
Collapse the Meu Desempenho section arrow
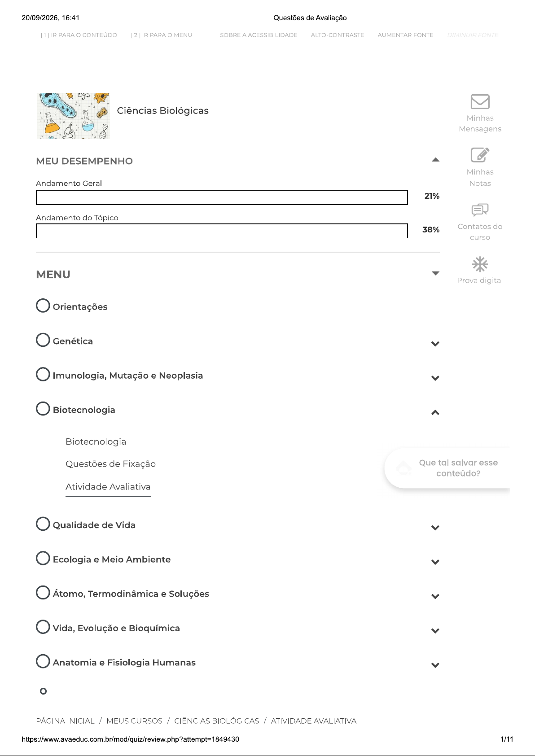435,160
